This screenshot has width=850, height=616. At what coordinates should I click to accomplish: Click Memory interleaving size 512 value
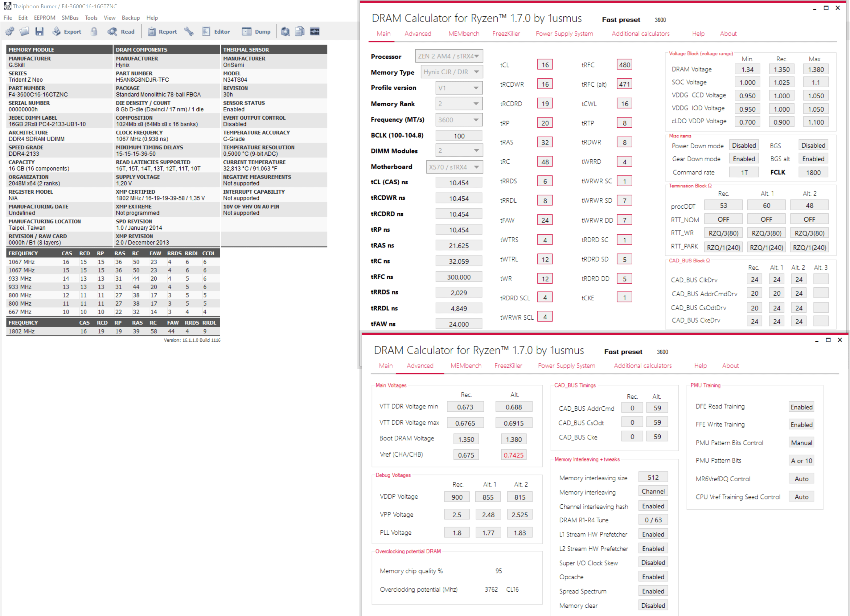[653, 477]
